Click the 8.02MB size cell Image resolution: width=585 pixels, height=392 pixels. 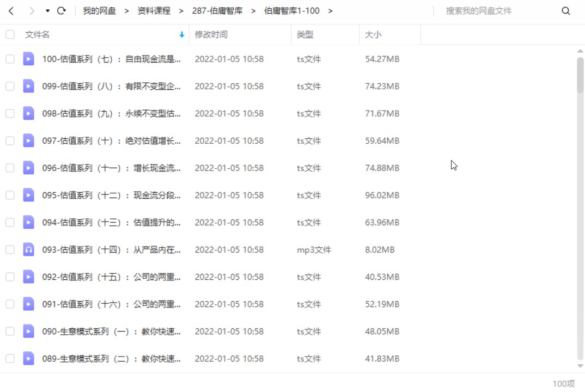380,249
